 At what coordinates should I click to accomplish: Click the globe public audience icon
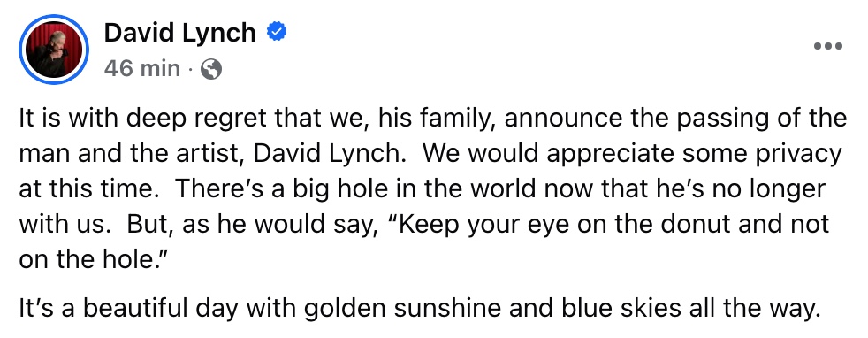tap(211, 69)
